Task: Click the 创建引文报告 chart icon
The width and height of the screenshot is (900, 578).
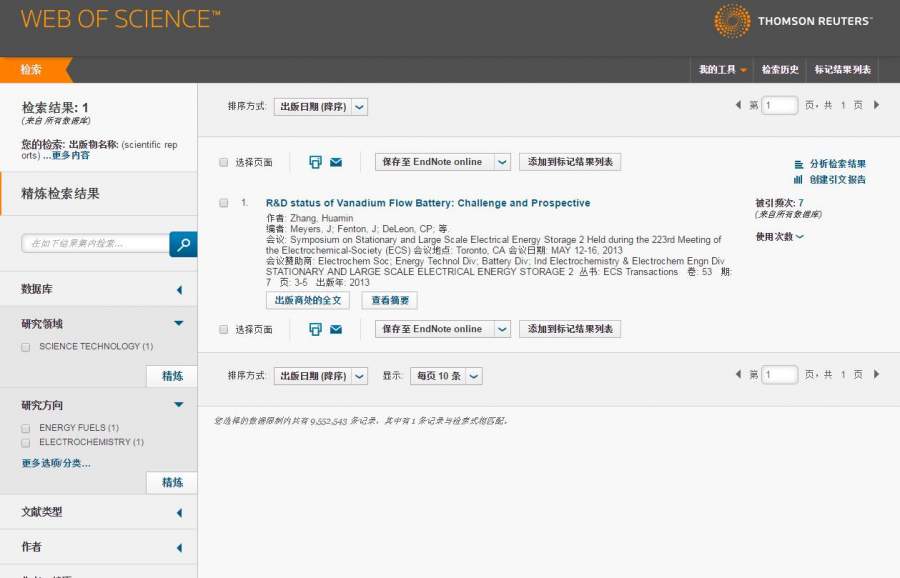Action: 798,180
